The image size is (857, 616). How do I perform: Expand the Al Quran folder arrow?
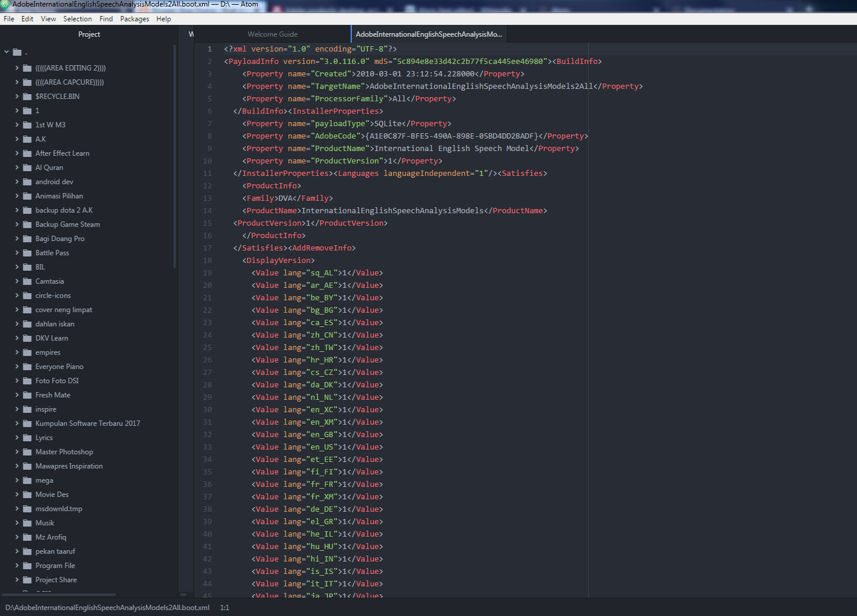(17, 168)
